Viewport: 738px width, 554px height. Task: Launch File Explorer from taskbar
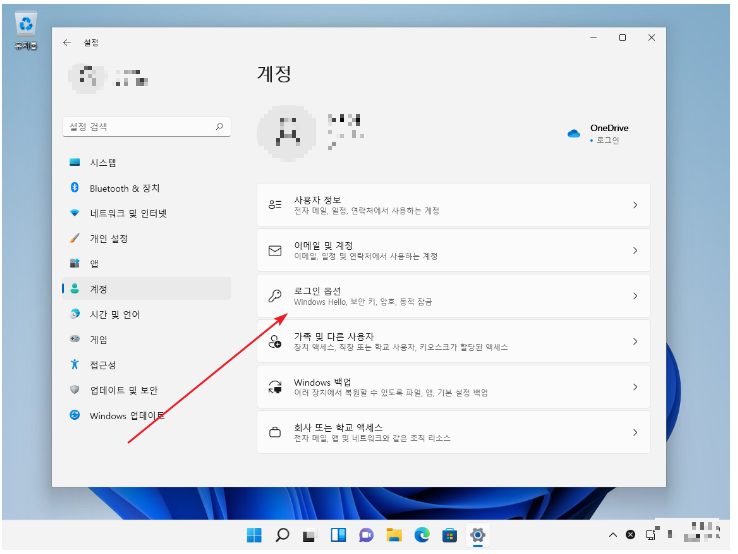(x=394, y=535)
